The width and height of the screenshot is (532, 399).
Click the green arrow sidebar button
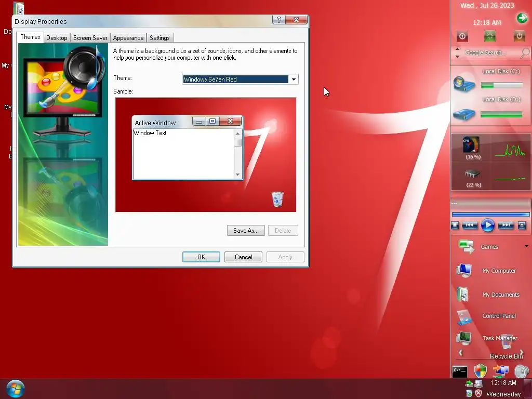pyautogui.click(x=522, y=18)
